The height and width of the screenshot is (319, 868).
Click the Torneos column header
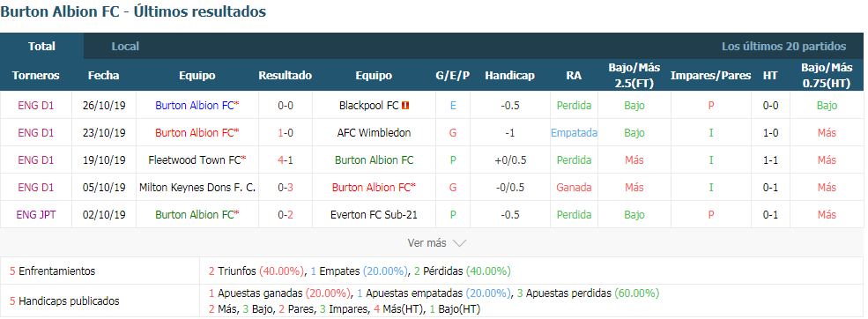pyautogui.click(x=36, y=75)
